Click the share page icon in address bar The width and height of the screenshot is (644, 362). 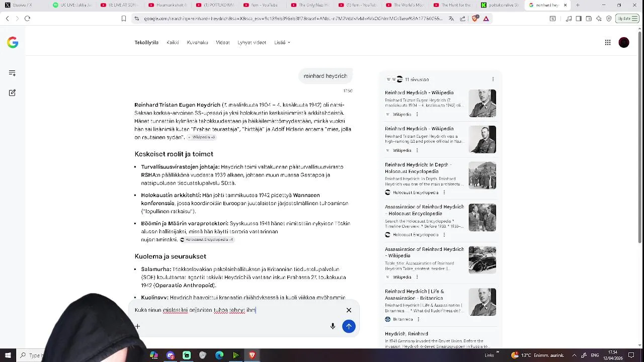tap(463, 19)
